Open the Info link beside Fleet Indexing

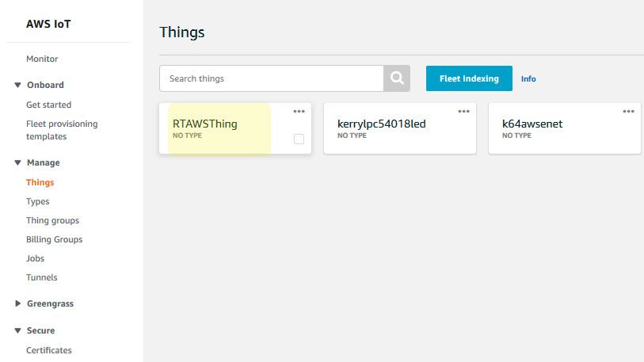528,79
